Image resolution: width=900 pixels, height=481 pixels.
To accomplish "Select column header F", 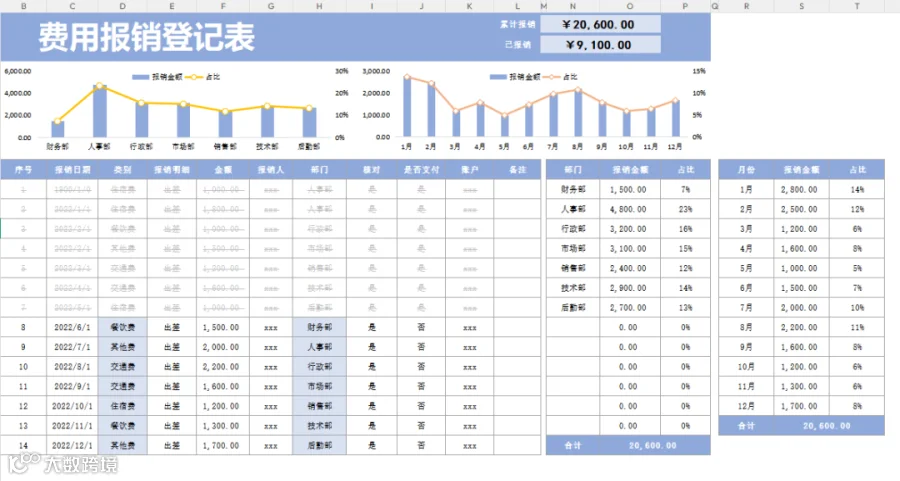I will (x=223, y=6).
